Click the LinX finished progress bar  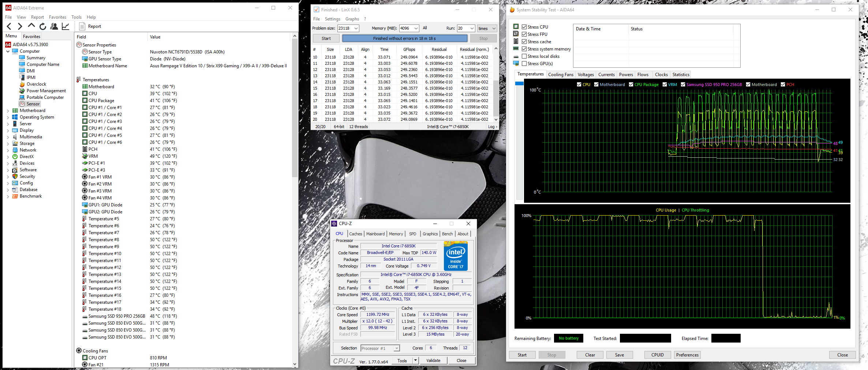pos(405,38)
